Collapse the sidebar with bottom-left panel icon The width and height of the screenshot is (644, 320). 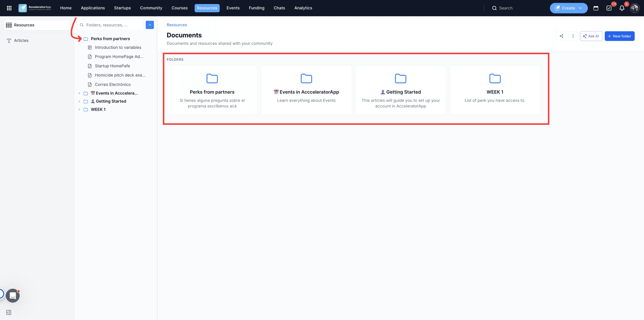(x=9, y=312)
